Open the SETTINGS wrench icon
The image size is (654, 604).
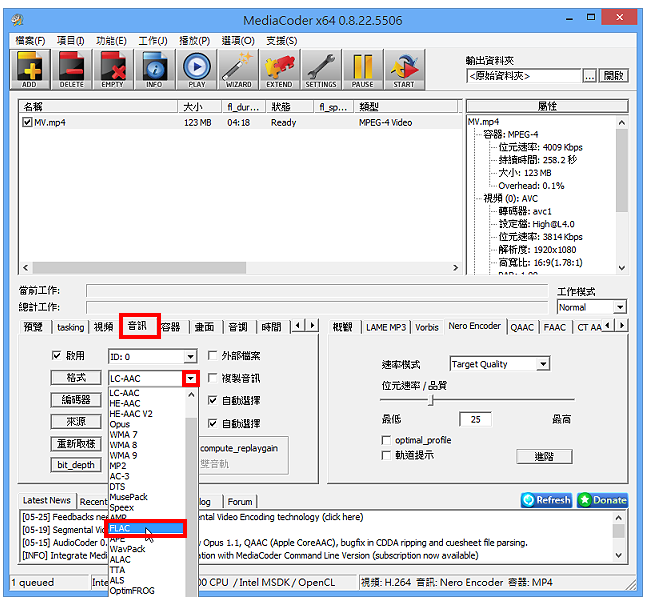point(321,69)
